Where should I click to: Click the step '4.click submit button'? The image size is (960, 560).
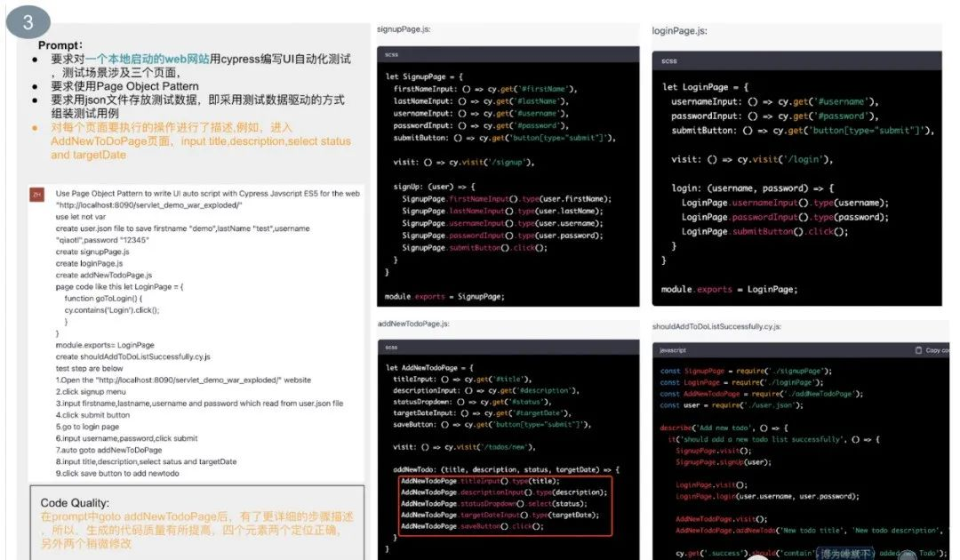click(92, 415)
